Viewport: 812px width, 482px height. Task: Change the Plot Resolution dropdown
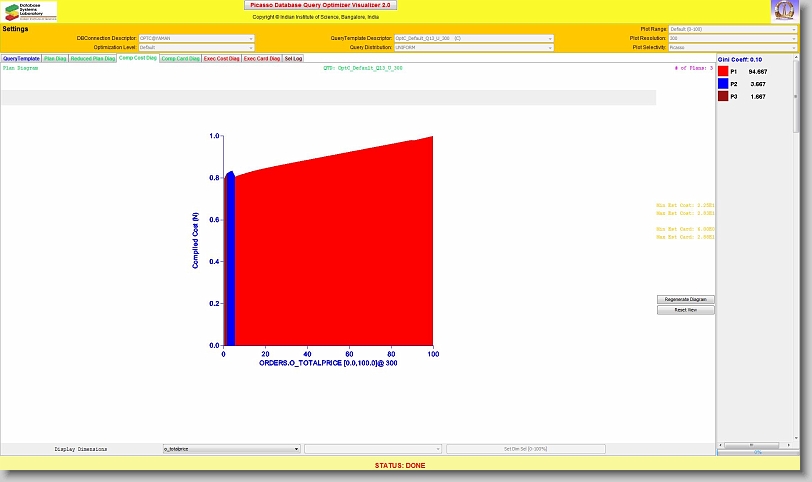(x=733, y=38)
